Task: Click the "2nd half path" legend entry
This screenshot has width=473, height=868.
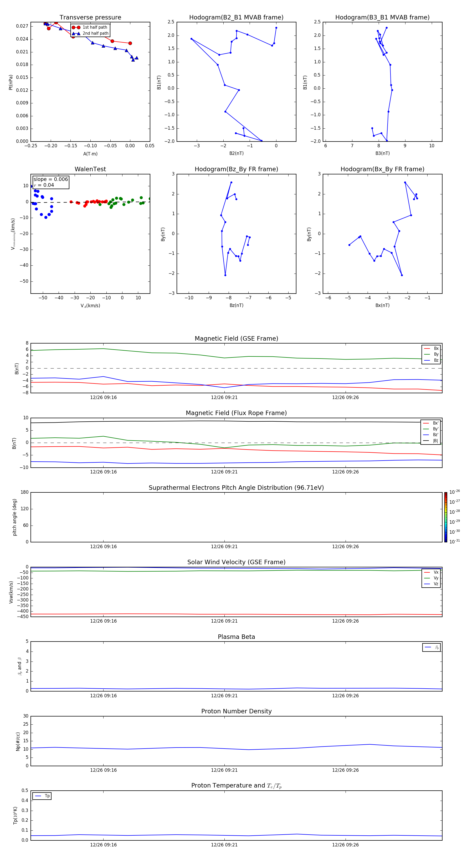Action: (x=90, y=33)
